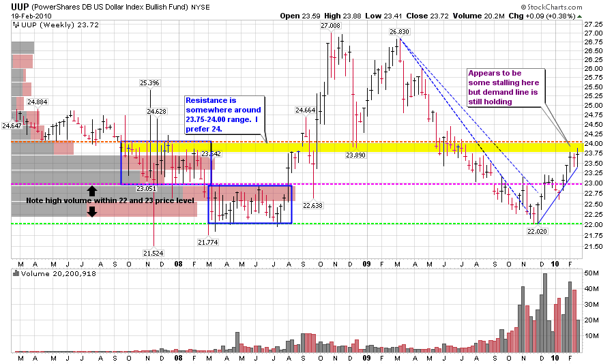Click the purple 'Appears to be some stalling' note
The width and height of the screenshot is (614, 364).
tap(506, 87)
